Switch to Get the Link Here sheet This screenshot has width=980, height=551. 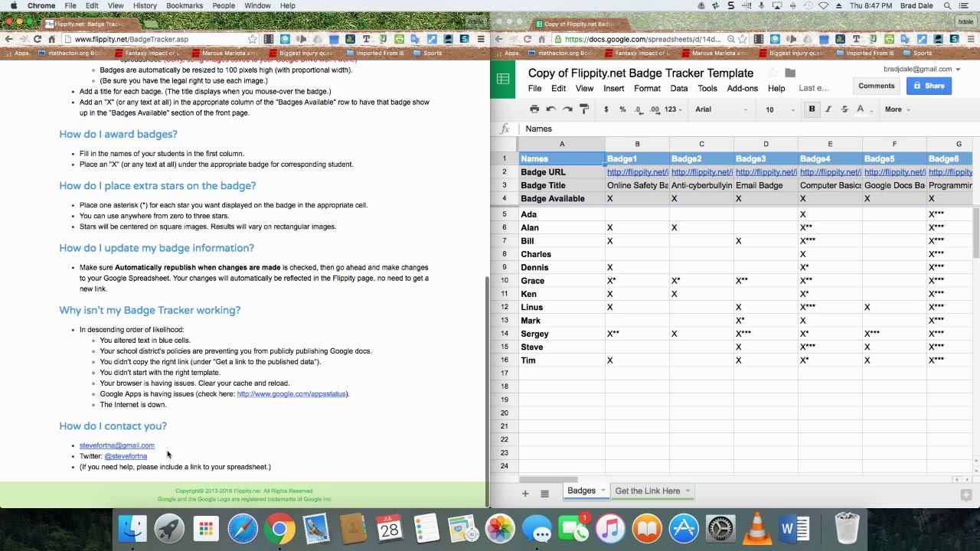(x=647, y=491)
